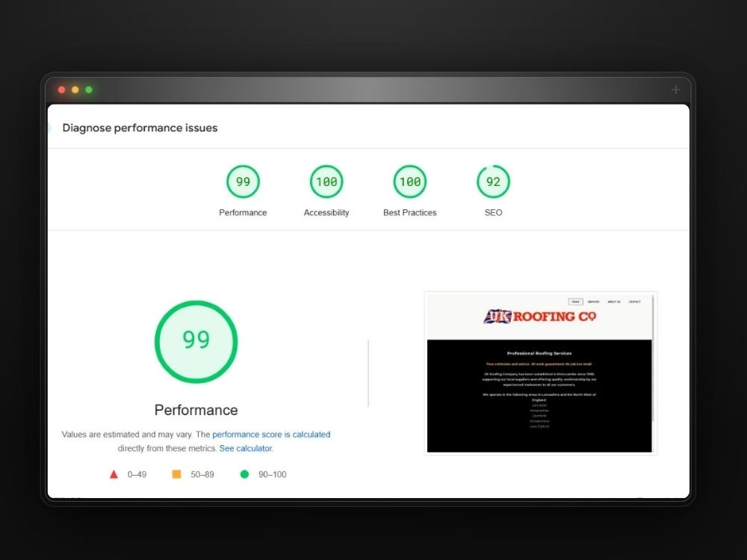Click the Best Practices 100 score gauge

point(409,181)
